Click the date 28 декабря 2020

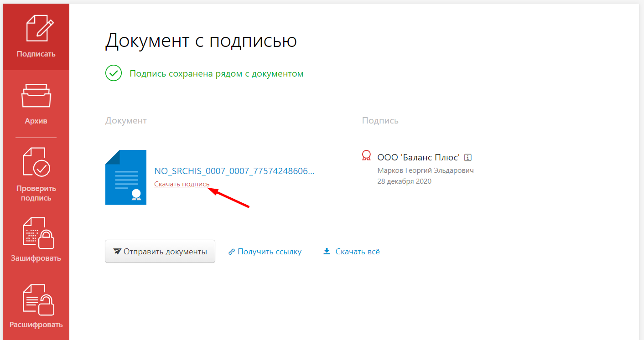[x=404, y=181]
